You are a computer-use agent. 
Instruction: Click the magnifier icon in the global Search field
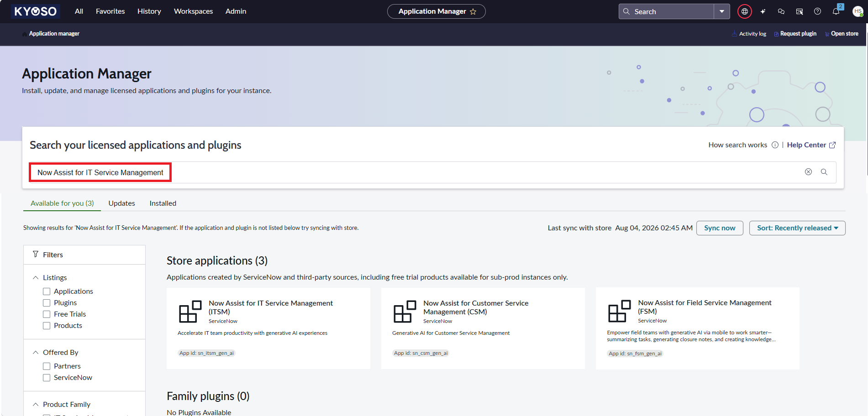(626, 11)
